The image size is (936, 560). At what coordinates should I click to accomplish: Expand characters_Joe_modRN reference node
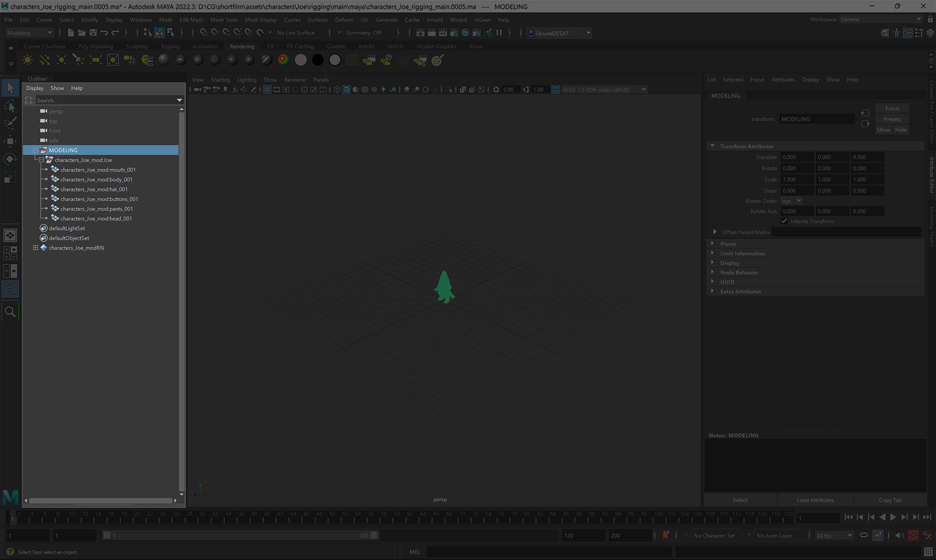click(36, 248)
